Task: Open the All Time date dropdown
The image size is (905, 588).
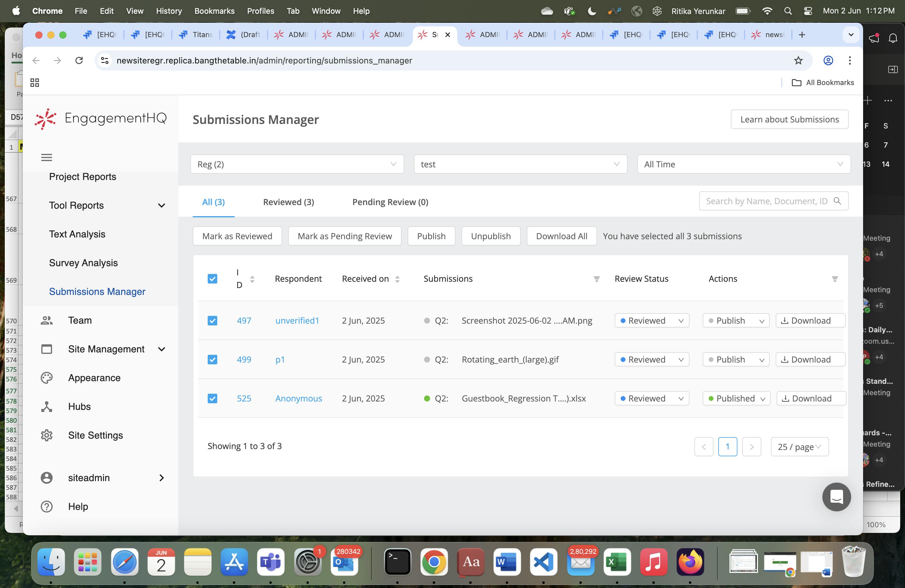Action: coord(743,164)
